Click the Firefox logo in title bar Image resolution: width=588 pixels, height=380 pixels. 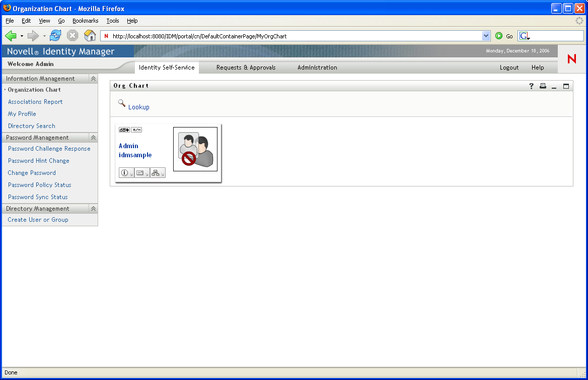[x=7, y=8]
